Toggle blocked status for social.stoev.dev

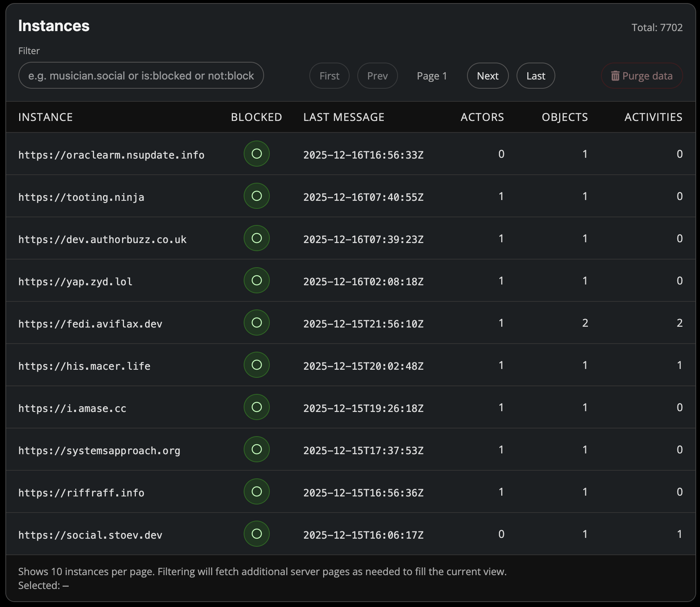[256, 534]
